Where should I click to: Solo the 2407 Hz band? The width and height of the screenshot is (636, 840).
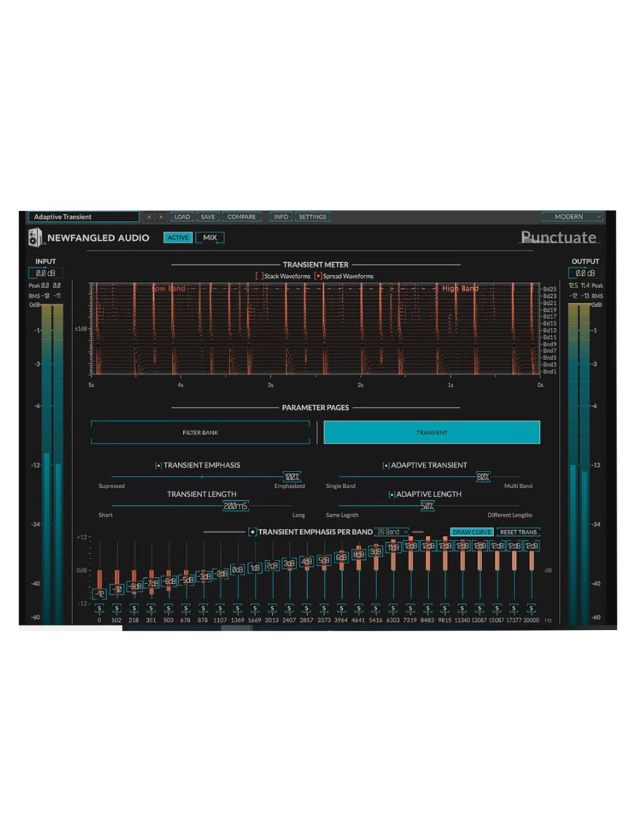click(289, 608)
